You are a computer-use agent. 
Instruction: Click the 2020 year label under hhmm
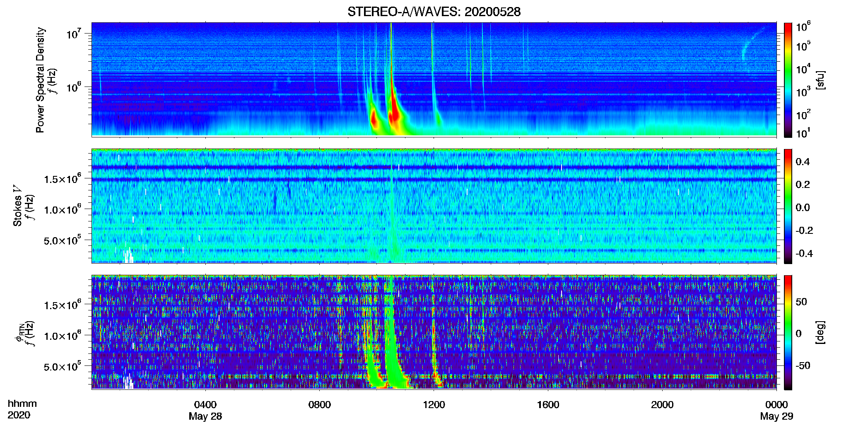tap(19, 415)
